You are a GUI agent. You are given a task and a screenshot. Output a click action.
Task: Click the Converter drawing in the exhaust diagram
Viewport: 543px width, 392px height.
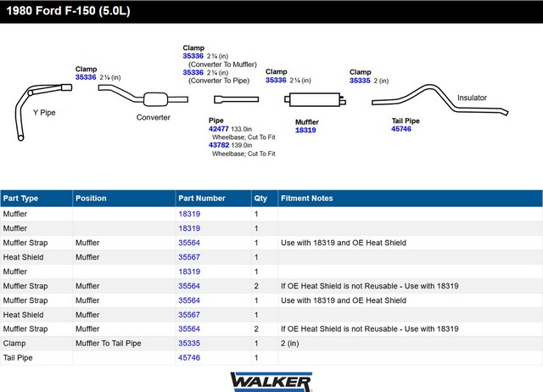154,98
